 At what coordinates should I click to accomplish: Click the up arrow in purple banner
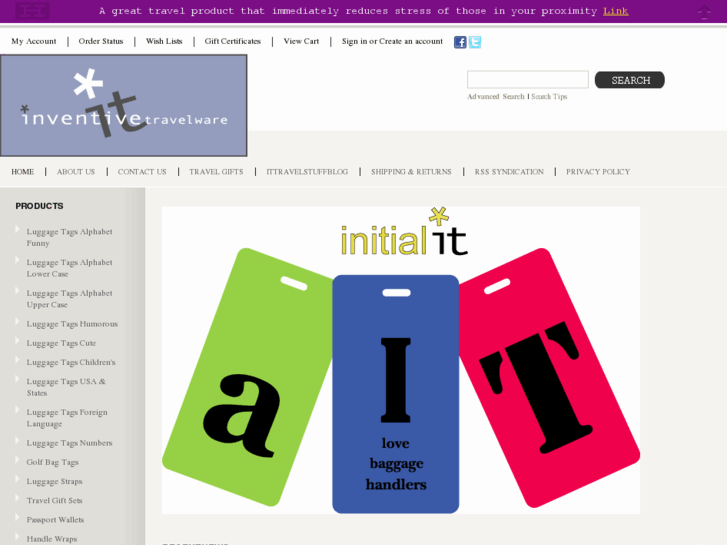(704, 12)
